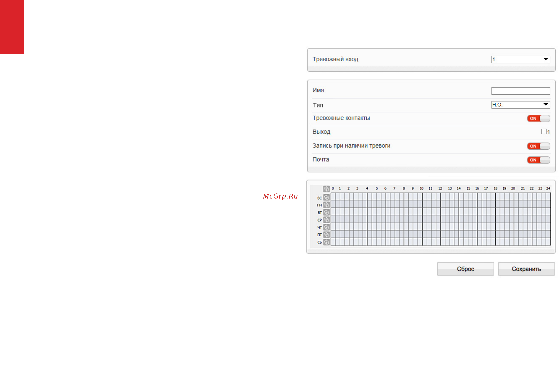559x392 pixels.
Task: Click the ЧТ row schedule icon
Action: coord(326,227)
